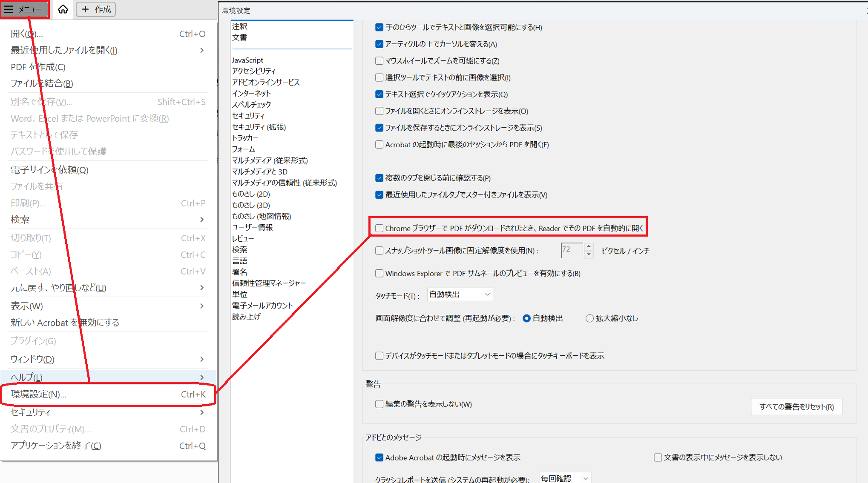Choose 開く(O)... in the menu
Screen dimensions: 868x483
coord(108,34)
